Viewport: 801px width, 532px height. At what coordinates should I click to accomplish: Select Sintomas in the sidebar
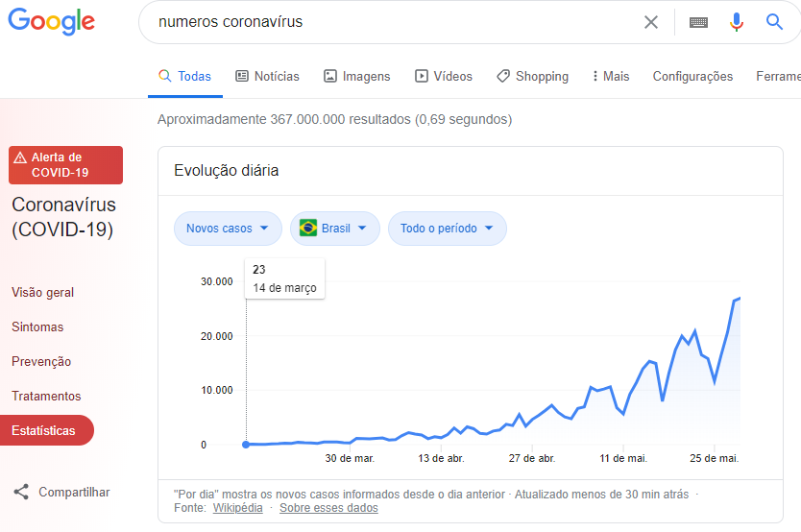coord(37,327)
